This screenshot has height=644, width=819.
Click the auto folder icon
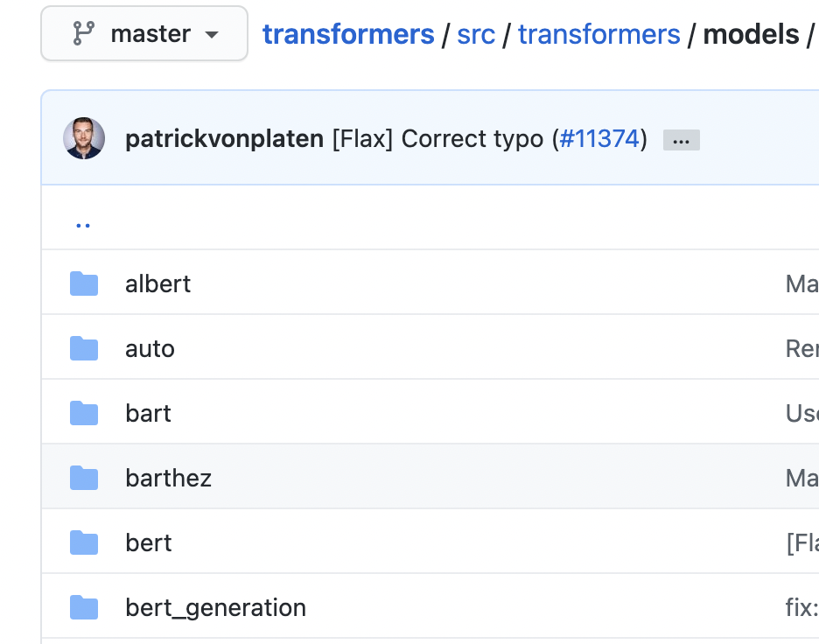click(x=84, y=348)
